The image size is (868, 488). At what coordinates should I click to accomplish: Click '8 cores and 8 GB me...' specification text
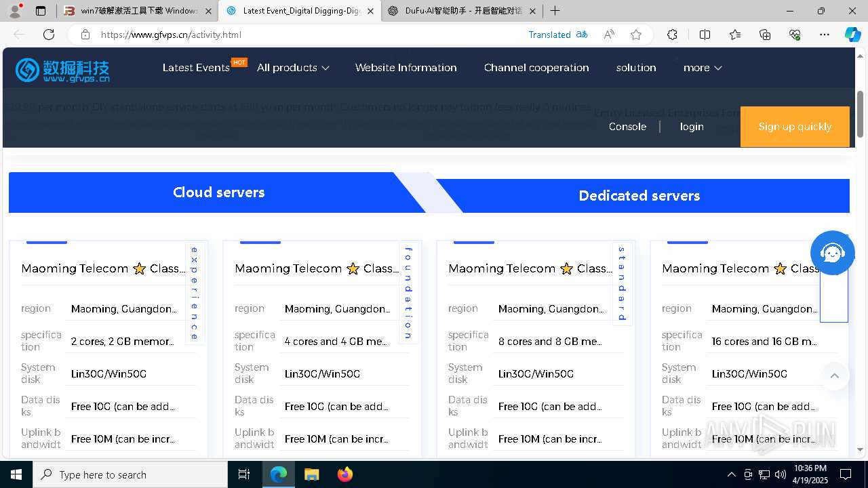(550, 342)
